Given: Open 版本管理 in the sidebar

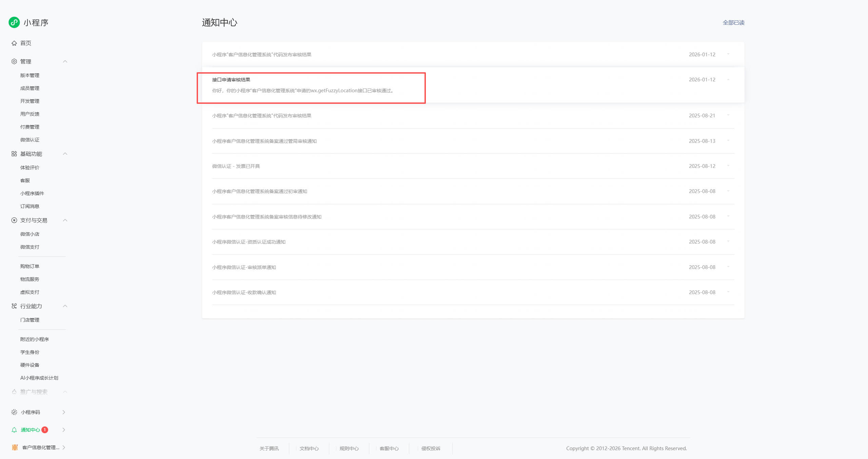Looking at the screenshot, I should (x=30, y=75).
